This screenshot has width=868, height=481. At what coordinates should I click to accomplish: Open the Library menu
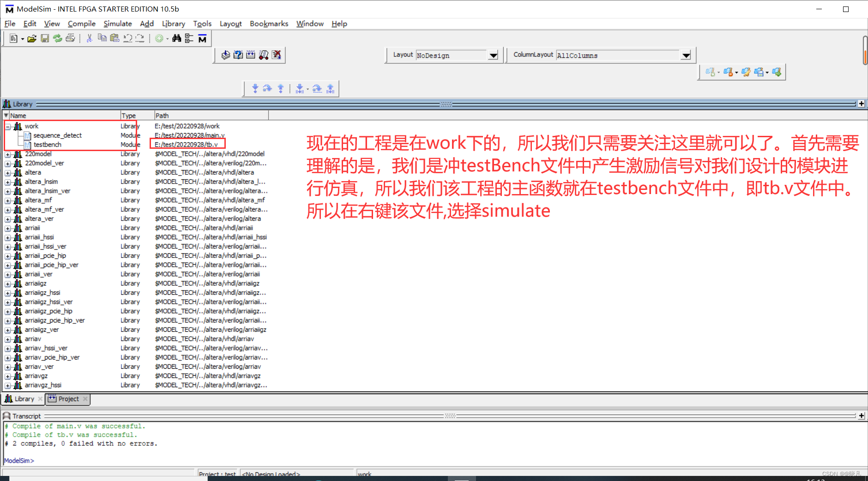173,24
